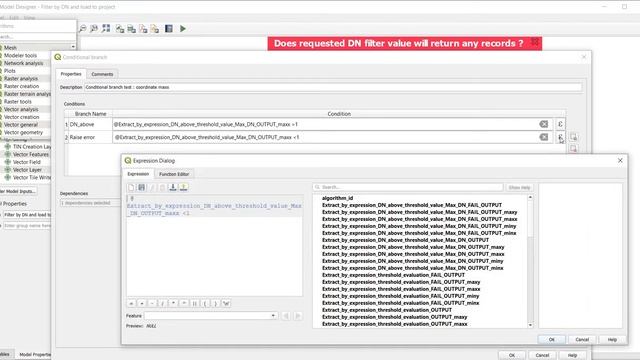The width and height of the screenshot is (640, 360).
Task: Select the algorithm_id variable
Action: (337, 198)
